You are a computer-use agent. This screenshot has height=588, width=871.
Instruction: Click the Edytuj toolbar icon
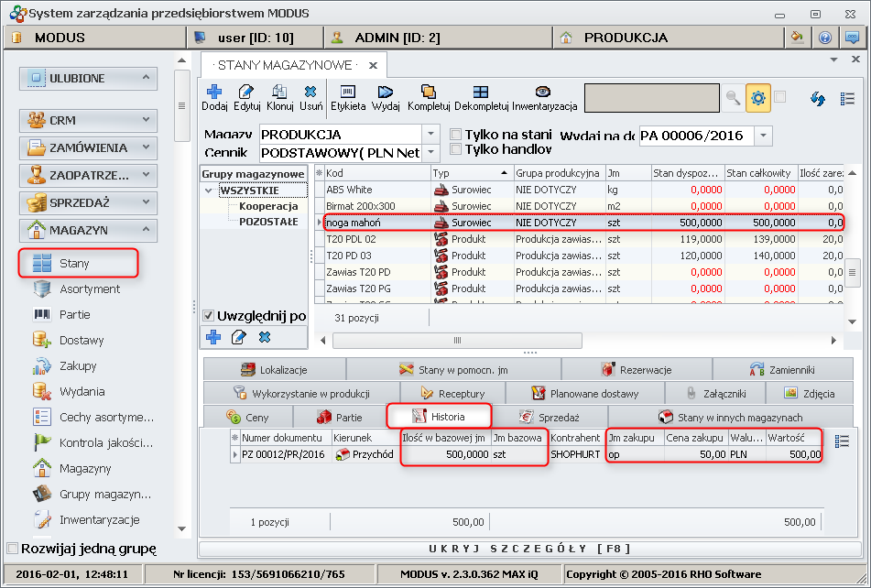[246, 93]
